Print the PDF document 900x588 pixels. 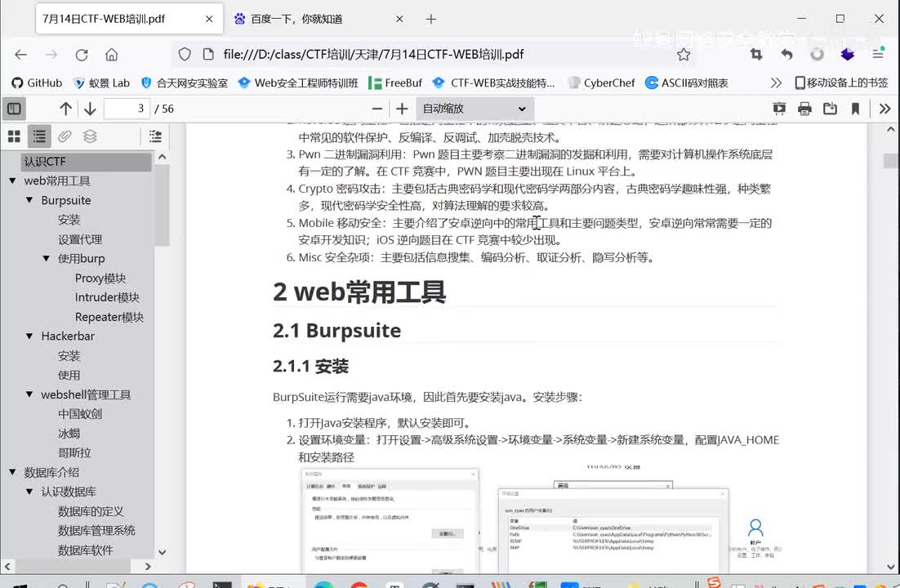[x=804, y=109]
